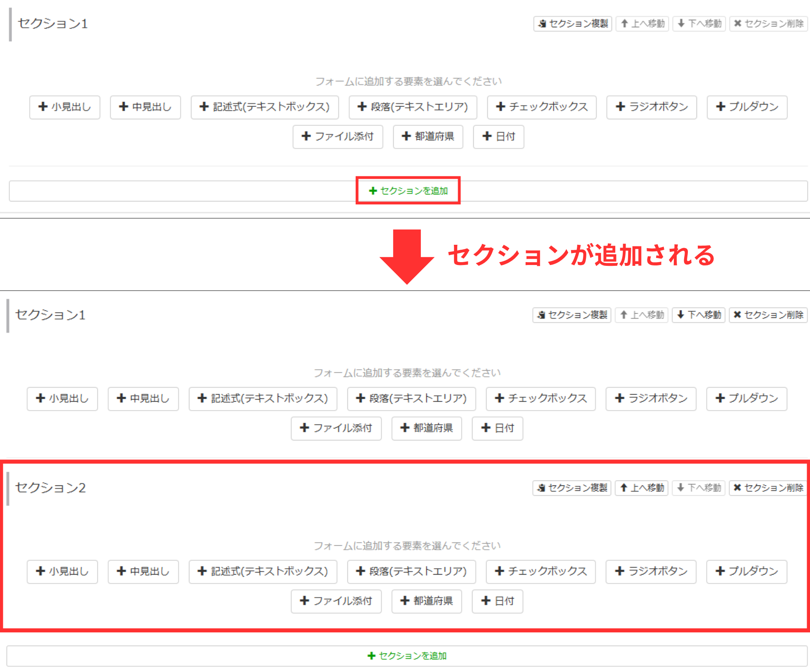Image resolution: width=810 pixels, height=672 pixels.
Task: Click セクション複製 for セクション1 above セクション2
Action: (x=571, y=315)
